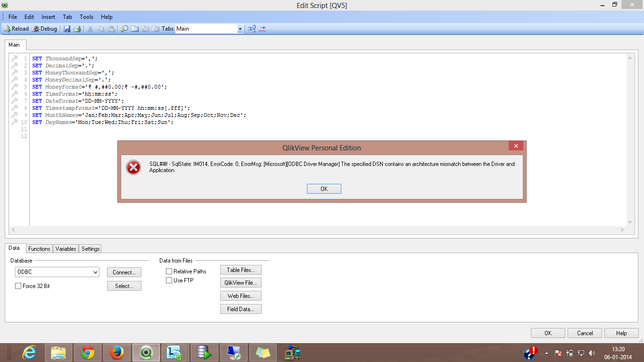Click the editor's horizontal scroll left arrow
644x362 pixels.
point(13,230)
